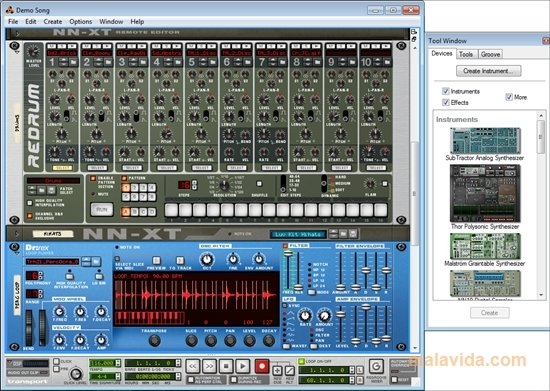Click the New Dub plus icon

point(277,370)
